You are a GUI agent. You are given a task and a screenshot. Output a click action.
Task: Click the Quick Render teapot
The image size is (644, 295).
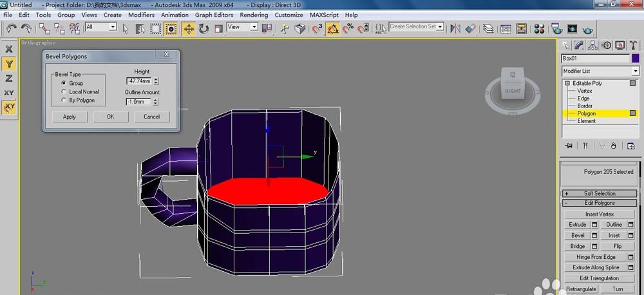click(588, 30)
